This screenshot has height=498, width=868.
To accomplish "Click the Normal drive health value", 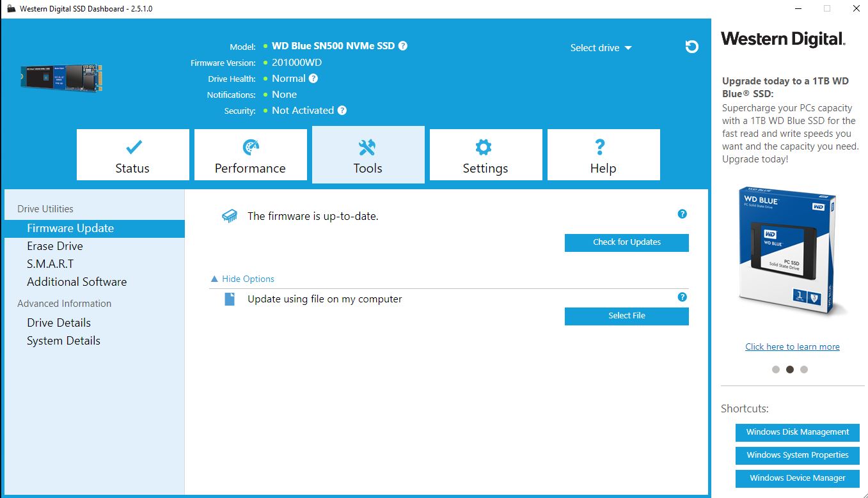I will (x=288, y=79).
